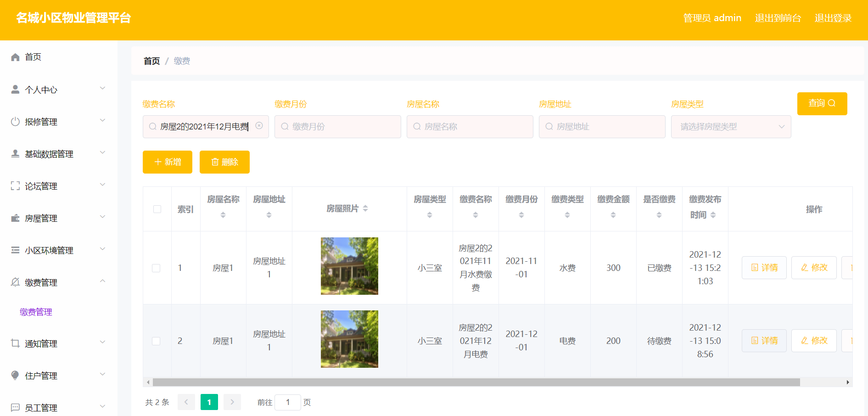Click the frame icon beside 论坛管理
The width and height of the screenshot is (868, 416).
15,186
